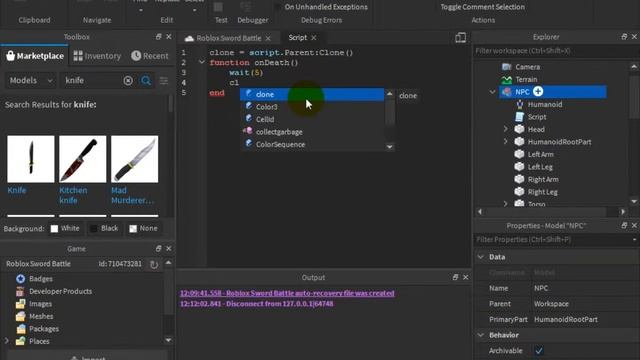Click Toggle Comment Selection action
This screenshot has height=360, width=640.
[482, 7]
